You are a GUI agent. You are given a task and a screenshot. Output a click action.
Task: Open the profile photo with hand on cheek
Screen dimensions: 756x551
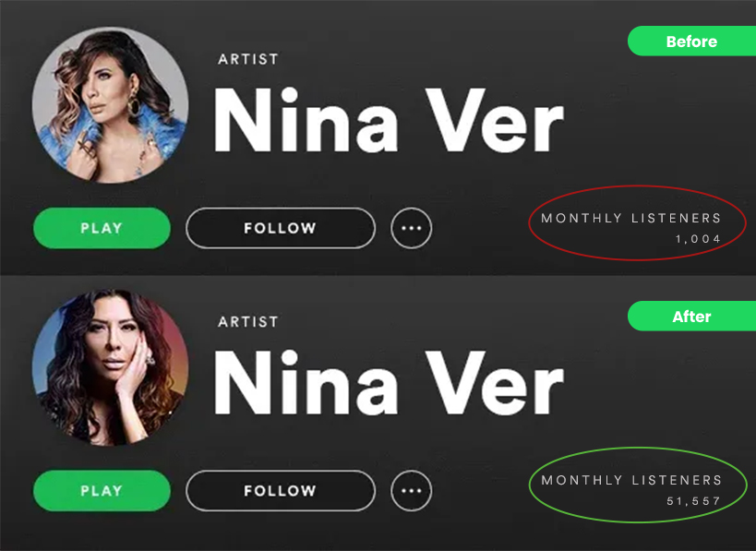click(111, 367)
